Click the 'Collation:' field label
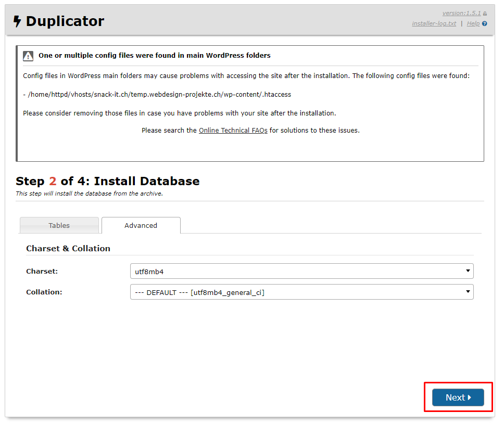This screenshot has width=504, height=425. 44,292
